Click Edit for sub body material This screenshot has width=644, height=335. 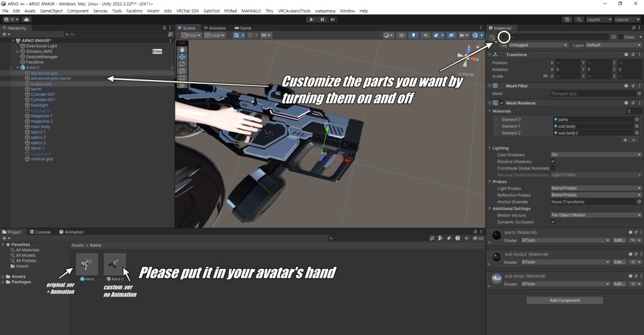coord(619,284)
